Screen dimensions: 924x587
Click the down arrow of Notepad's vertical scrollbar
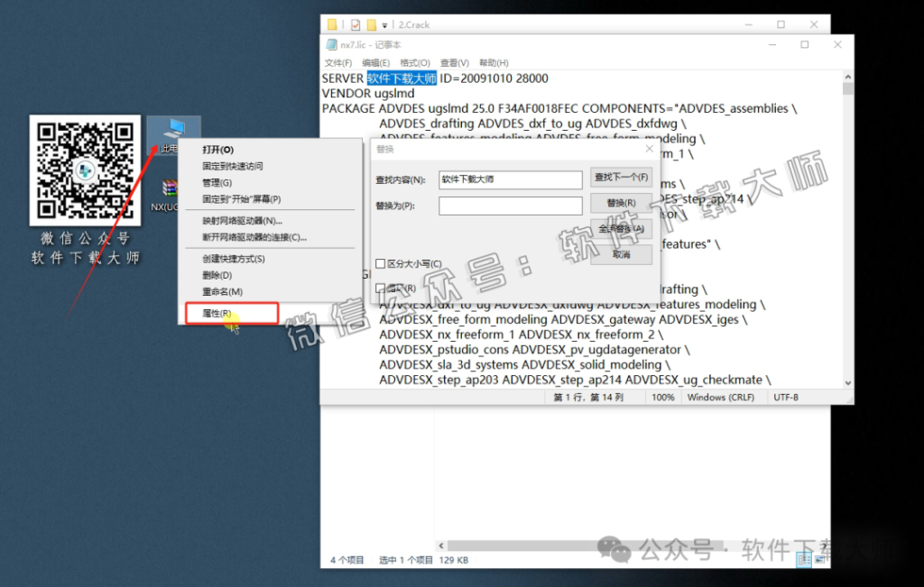pyautogui.click(x=847, y=382)
